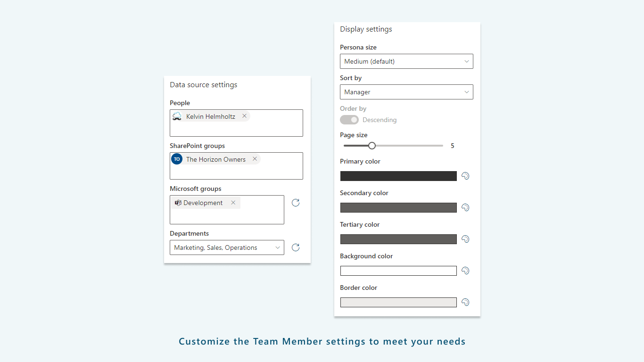
Task: Click the Primary color label
Action: pos(360,161)
